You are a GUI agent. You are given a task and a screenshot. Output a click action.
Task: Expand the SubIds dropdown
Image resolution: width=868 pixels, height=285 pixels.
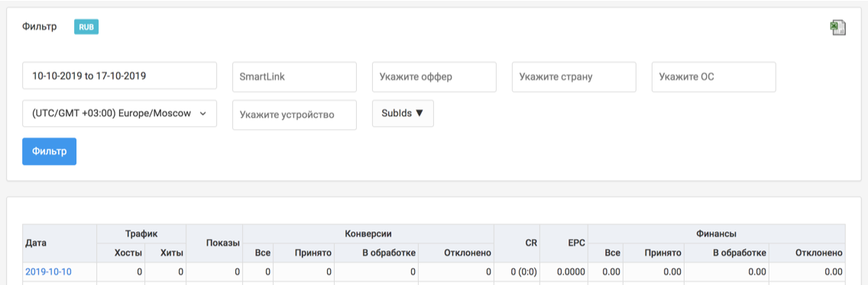(403, 113)
